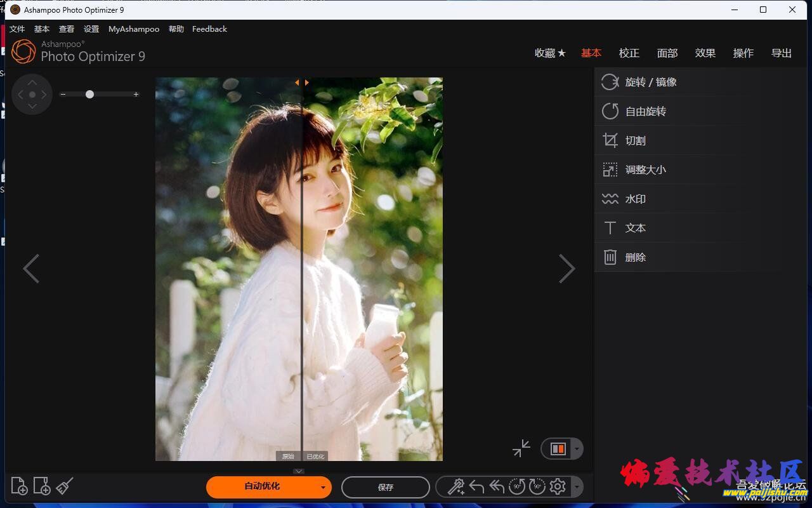The width and height of the screenshot is (812, 508).
Task: Toggle the split before/after view button
Action: (558, 449)
